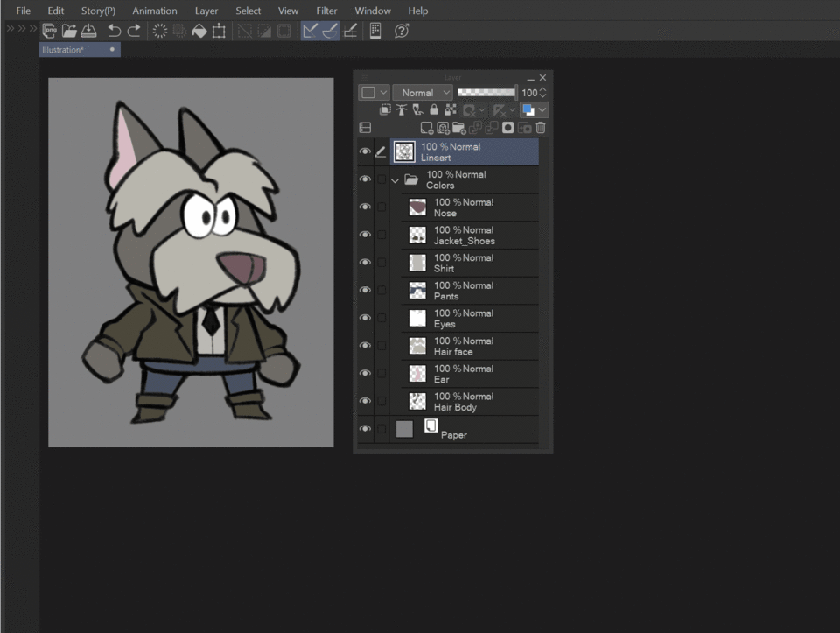Click the Create layer mask icon
This screenshot has height=633, width=840.
508,128
